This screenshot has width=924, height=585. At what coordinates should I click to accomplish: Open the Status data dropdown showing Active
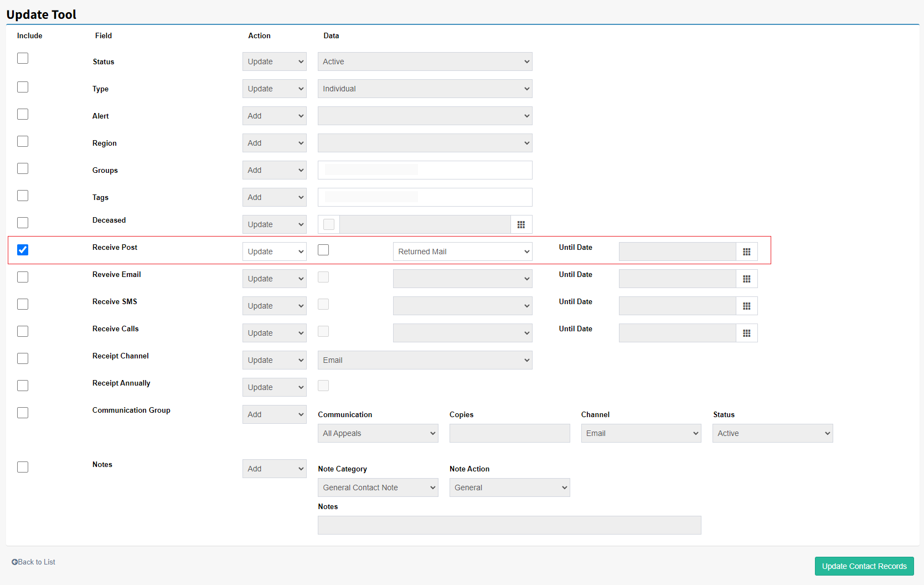tap(425, 61)
